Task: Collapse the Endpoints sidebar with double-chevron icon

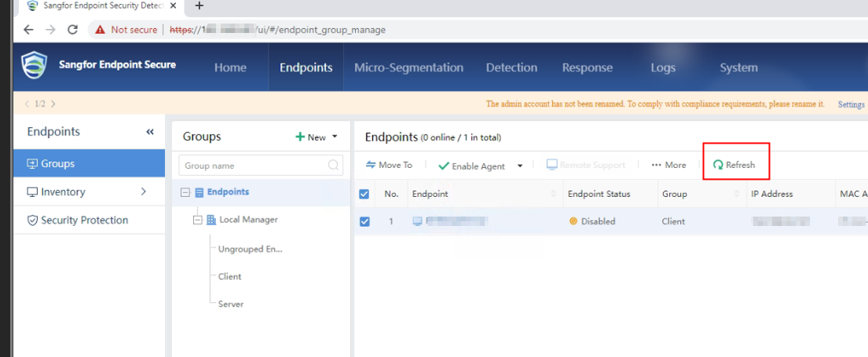Action: click(150, 132)
